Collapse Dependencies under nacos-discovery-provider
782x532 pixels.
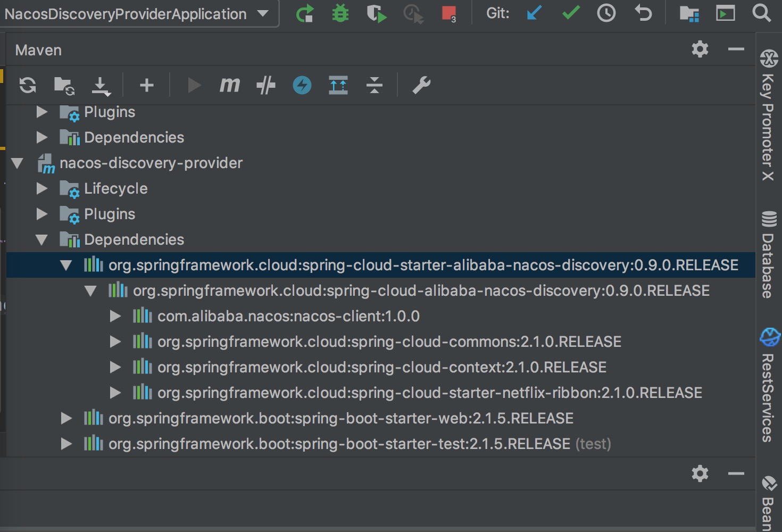coord(42,240)
